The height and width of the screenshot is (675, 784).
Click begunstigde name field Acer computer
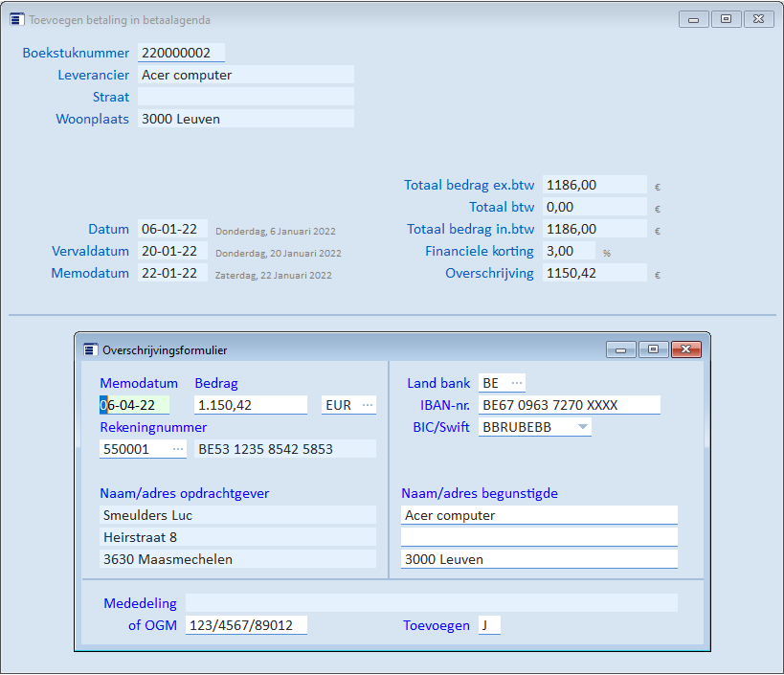point(539,515)
